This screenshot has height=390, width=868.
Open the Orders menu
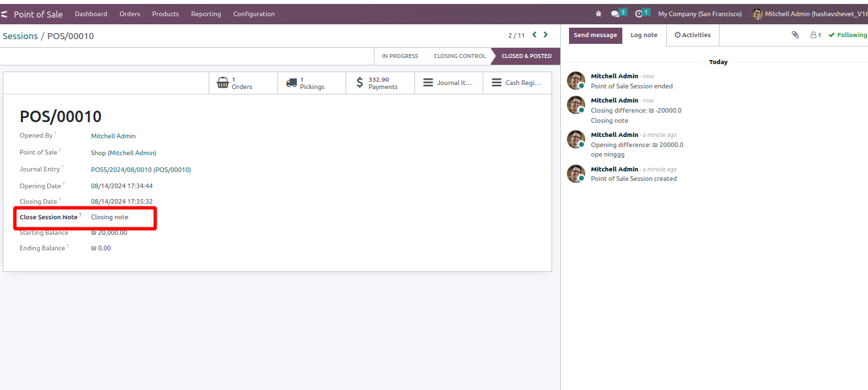[130, 14]
